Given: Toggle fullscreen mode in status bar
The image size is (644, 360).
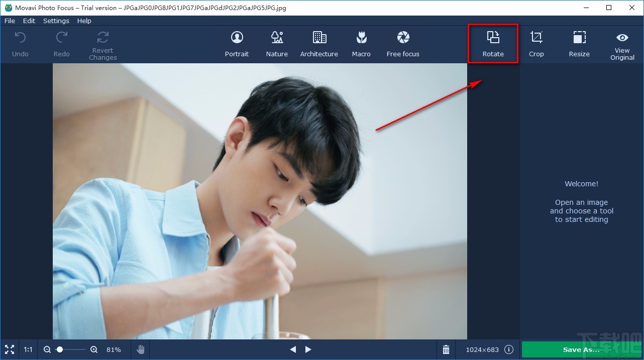Looking at the screenshot, I should click(9, 349).
